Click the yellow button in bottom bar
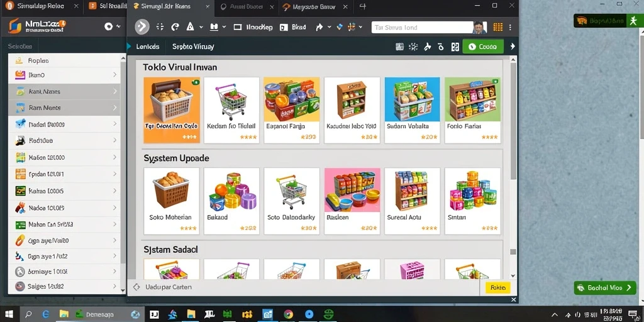 498,288
